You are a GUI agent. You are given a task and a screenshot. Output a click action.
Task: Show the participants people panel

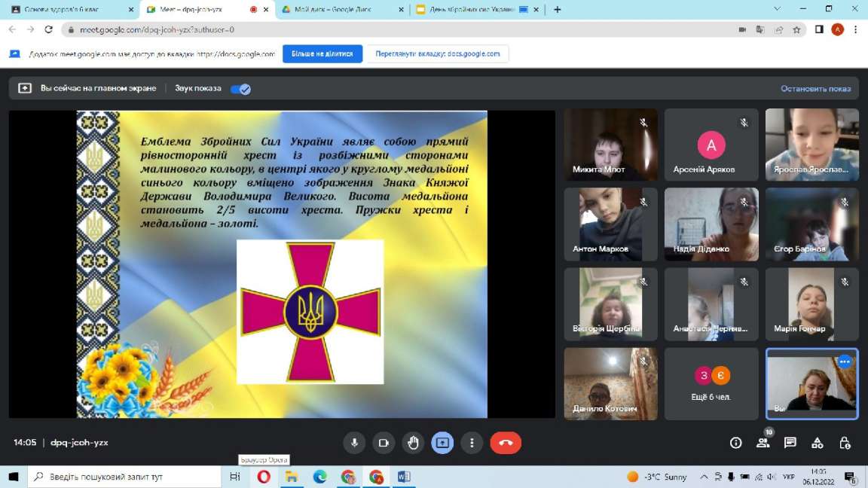click(763, 443)
